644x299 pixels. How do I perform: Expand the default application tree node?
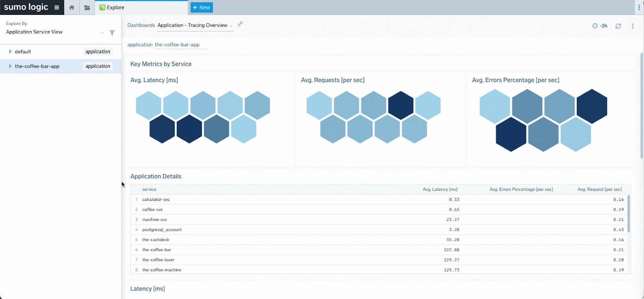tap(10, 52)
